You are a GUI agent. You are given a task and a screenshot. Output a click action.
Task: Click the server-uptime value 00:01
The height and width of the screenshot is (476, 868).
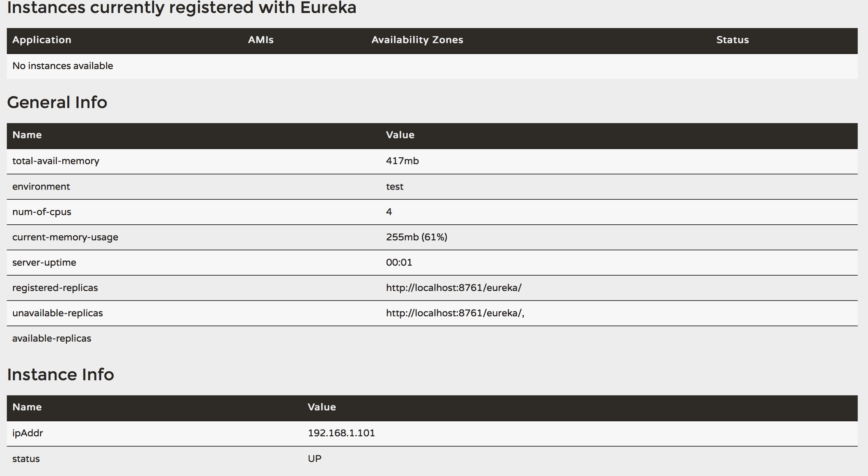point(399,263)
